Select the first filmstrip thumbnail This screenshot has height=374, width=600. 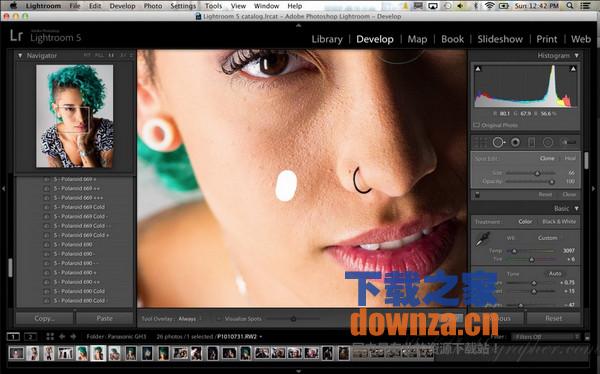tap(16, 353)
